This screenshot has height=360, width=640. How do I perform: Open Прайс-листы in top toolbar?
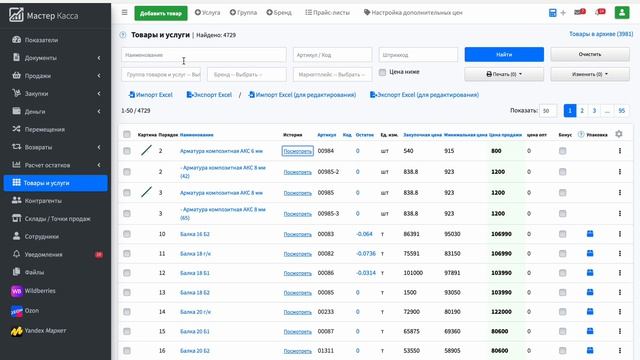point(327,13)
